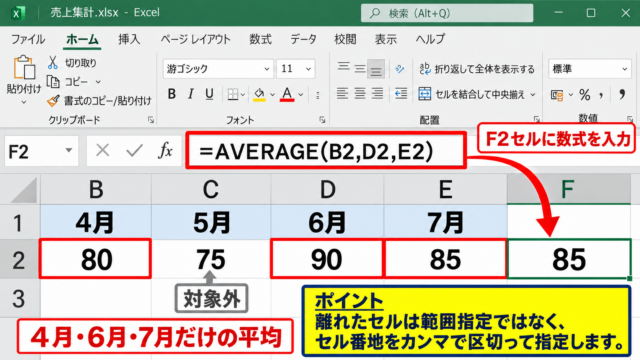This screenshot has width=640, height=360.
Task: Switch to the ホーム tab
Action: 82,39
